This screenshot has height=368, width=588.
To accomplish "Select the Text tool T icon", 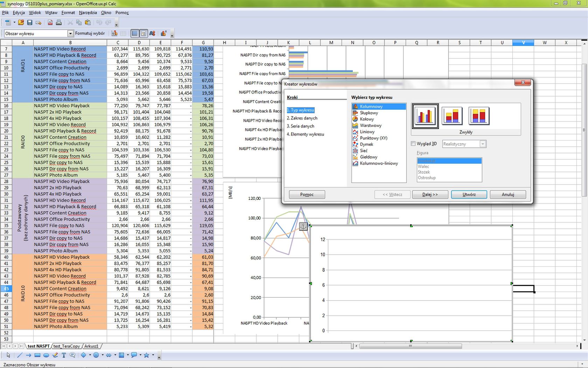I will 64,355.
